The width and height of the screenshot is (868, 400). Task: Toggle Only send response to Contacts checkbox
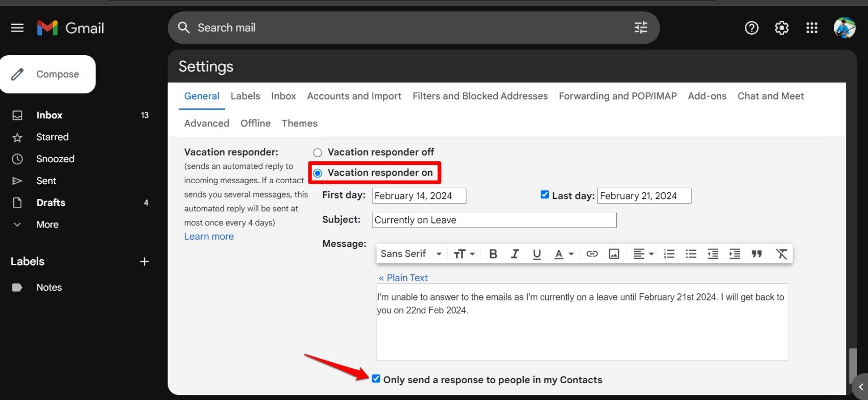pos(376,379)
